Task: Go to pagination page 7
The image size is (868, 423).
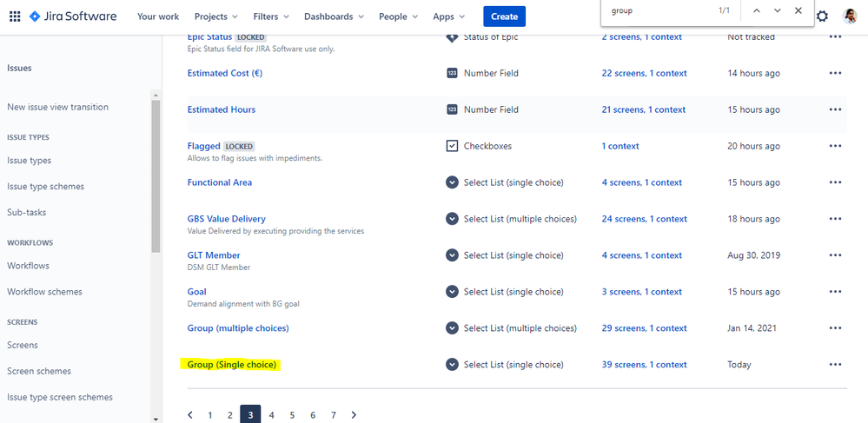Action: (x=334, y=414)
